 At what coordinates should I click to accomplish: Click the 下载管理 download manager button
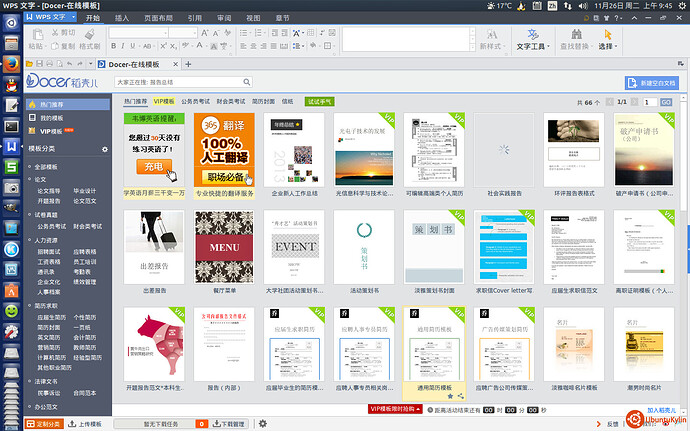click(x=232, y=424)
